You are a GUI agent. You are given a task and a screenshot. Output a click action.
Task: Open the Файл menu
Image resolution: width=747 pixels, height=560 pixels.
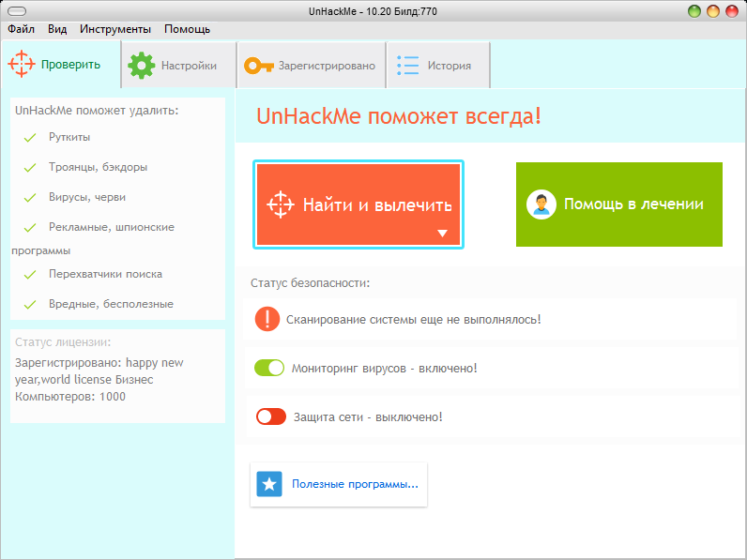(21, 29)
